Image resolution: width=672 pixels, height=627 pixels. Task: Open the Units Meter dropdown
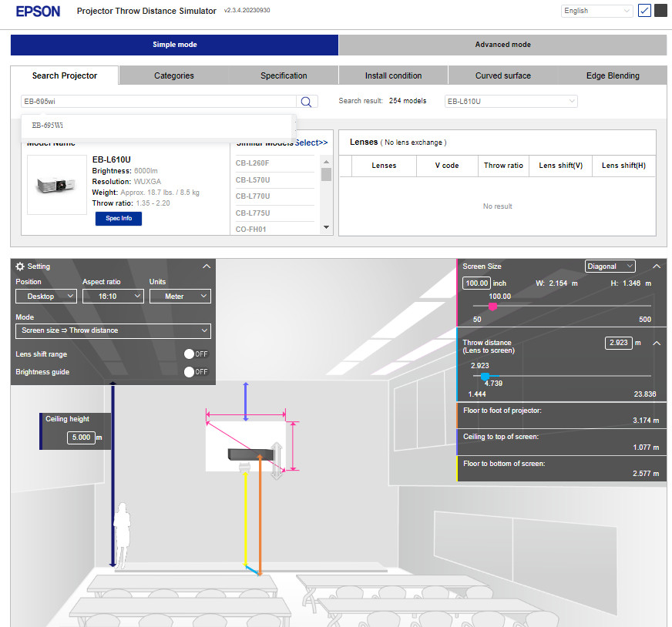tap(180, 297)
